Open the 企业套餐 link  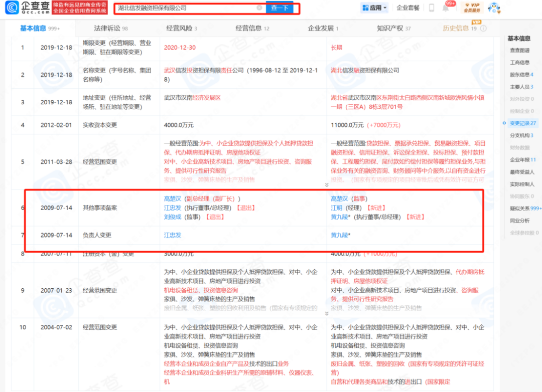click(408, 8)
